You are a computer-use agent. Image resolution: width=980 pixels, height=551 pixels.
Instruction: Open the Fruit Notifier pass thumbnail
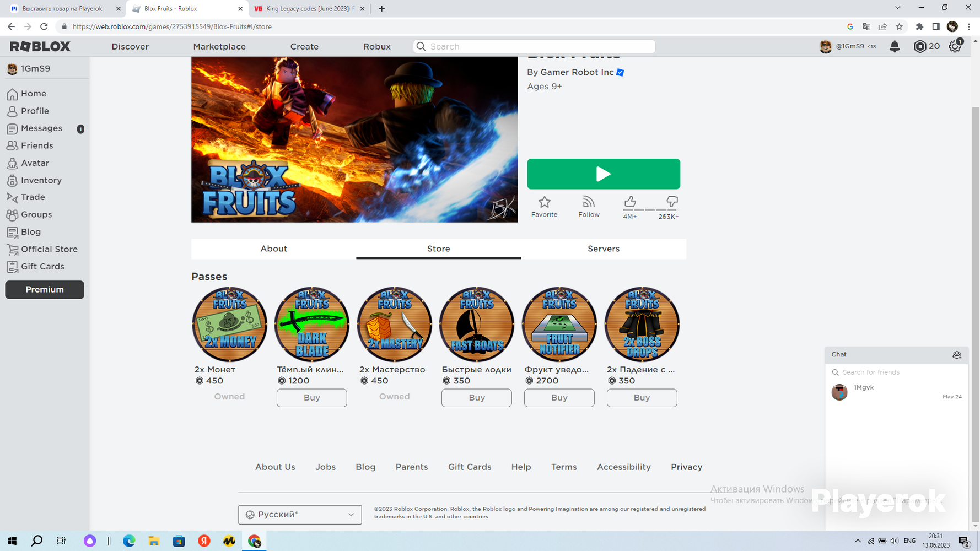(x=559, y=324)
